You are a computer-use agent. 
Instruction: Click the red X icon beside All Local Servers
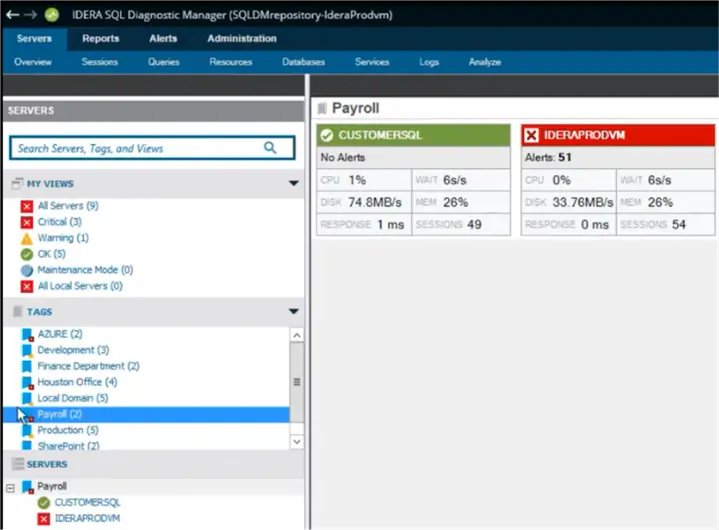(27, 286)
